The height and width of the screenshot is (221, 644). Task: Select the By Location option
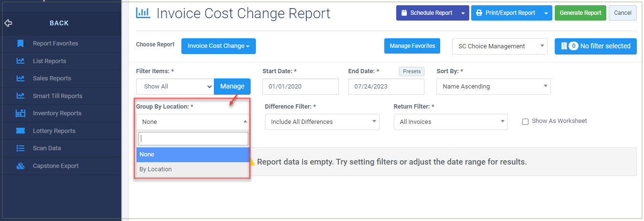click(193, 169)
